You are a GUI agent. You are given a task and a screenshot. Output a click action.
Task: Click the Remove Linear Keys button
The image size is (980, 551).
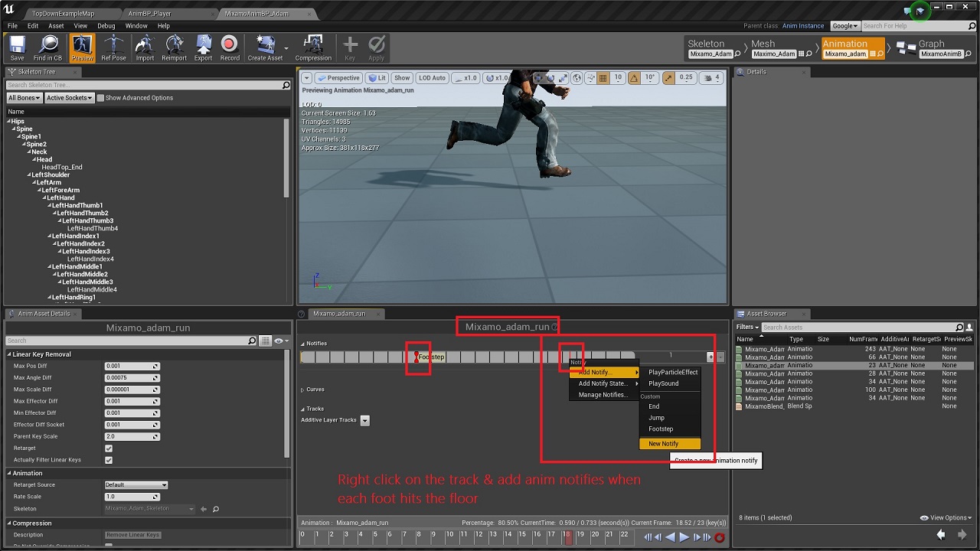(132, 535)
